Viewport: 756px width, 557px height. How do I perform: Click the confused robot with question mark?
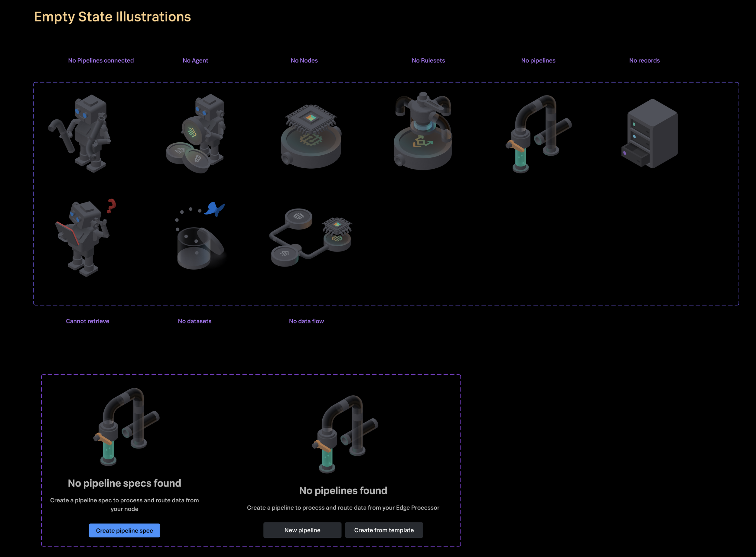click(x=85, y=237)
